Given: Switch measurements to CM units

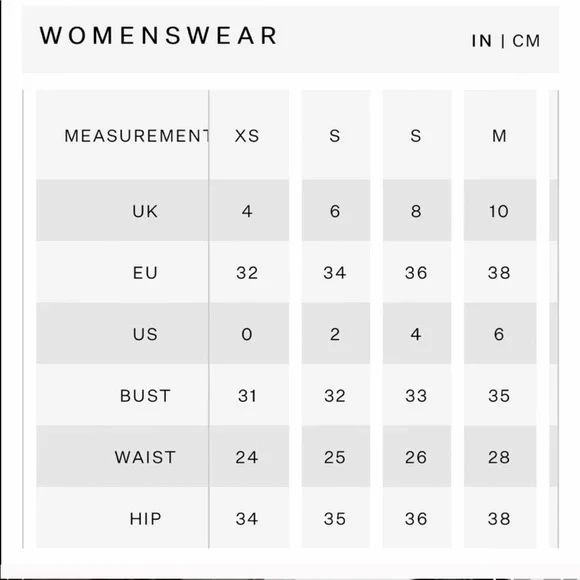Looking at the screenshot, I should pos(526,41).
